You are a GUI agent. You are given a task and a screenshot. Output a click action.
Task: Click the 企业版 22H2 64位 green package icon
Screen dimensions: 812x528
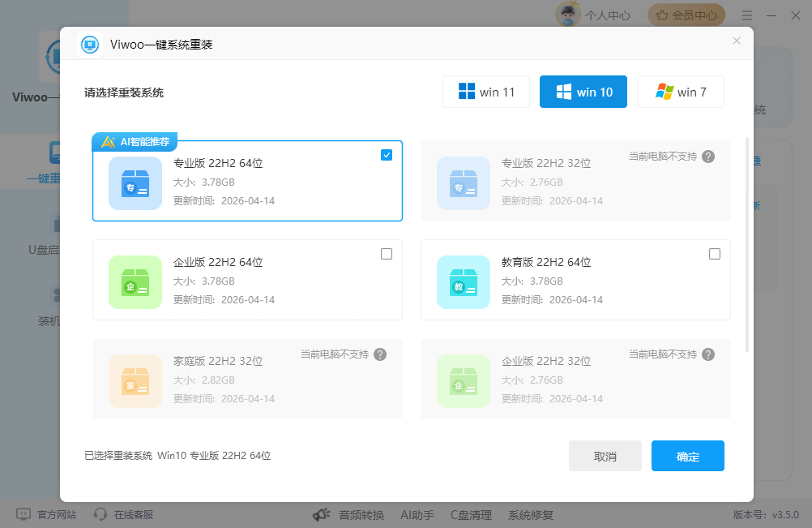tap(135, 282)
